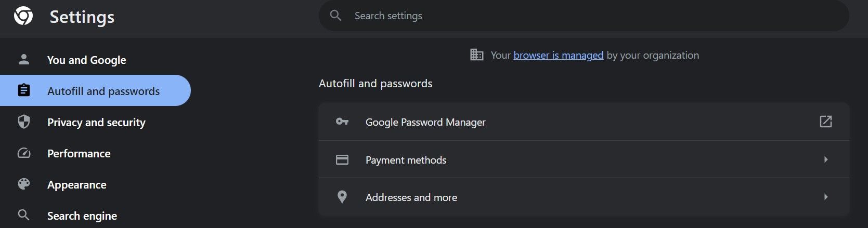Click the location pin icon for Addresses
The height and width of the screenshot is (228, 868).
342,197
